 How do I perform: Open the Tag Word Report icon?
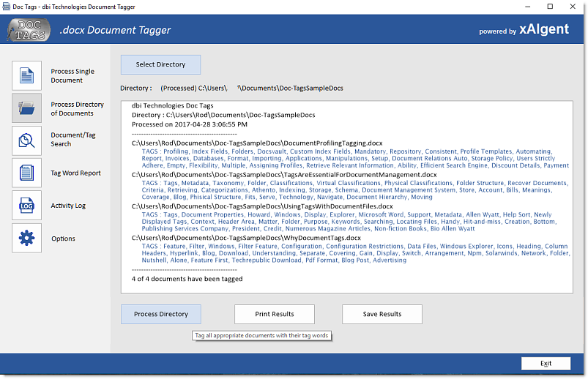(26, 173)
